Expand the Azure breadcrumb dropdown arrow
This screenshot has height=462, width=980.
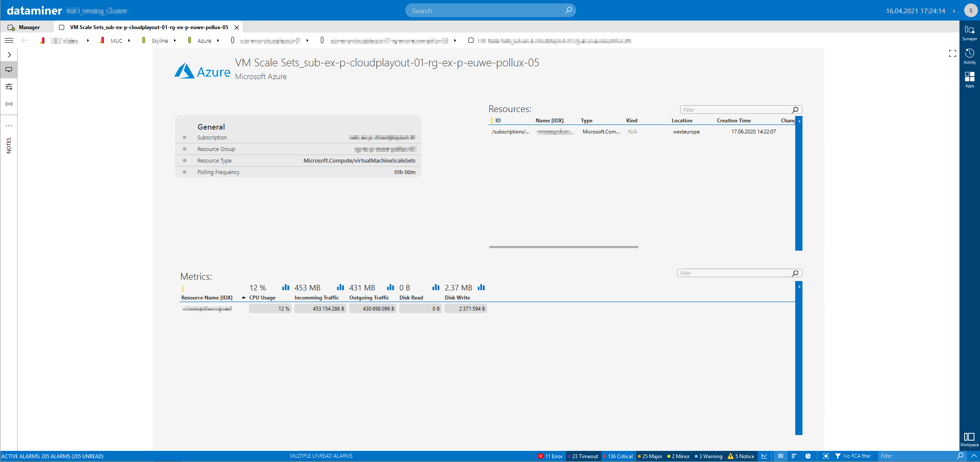point(218,41)
